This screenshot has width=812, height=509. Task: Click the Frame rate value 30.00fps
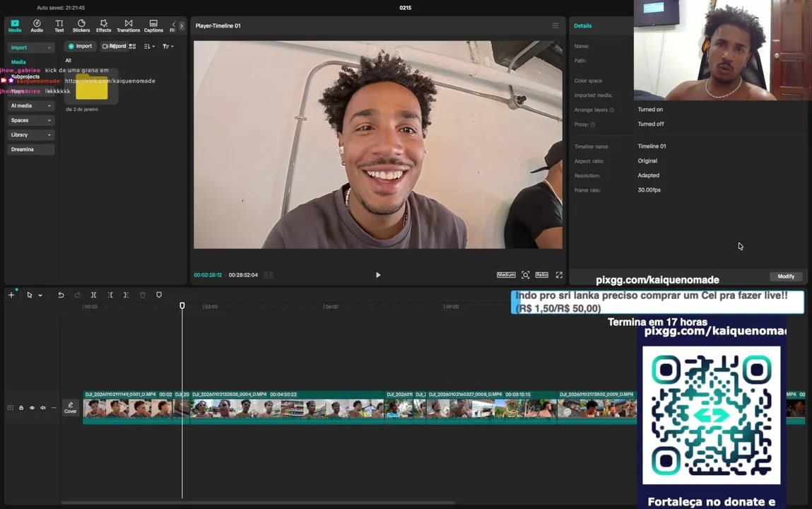[649, 190]
